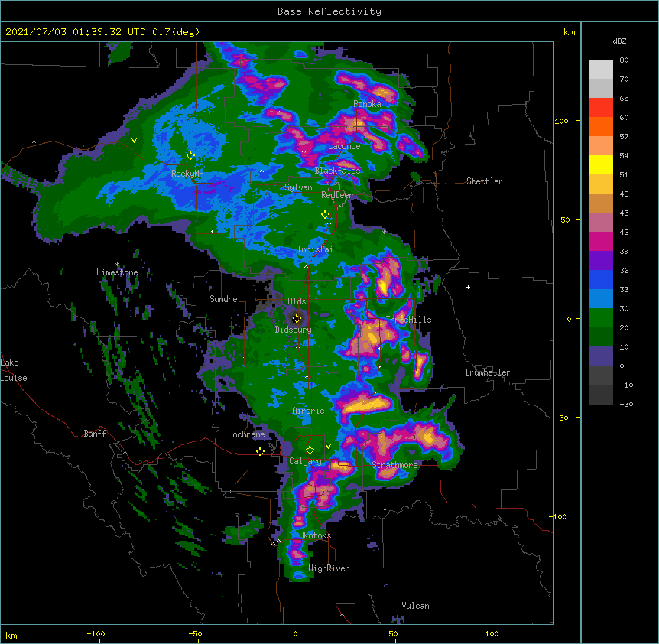
Task: Click the Limestone label
Action: [x=117, y=272]
